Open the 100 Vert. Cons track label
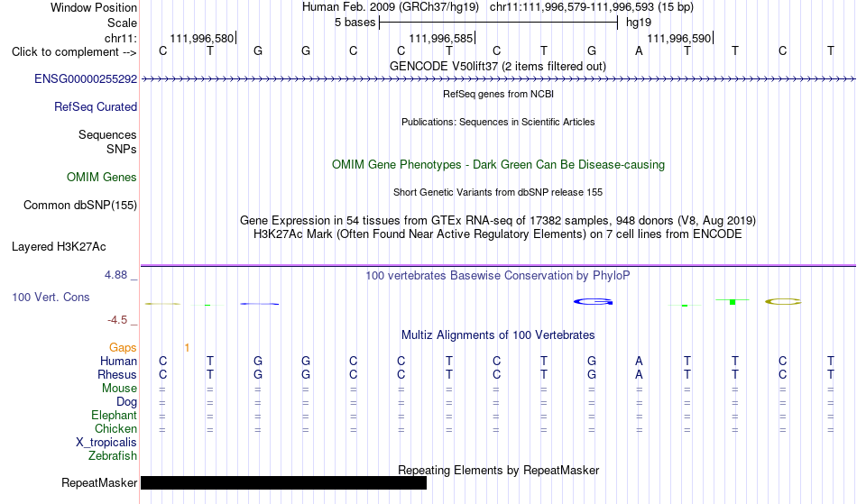This screenshot has width=857, height=504. (51, 298)
